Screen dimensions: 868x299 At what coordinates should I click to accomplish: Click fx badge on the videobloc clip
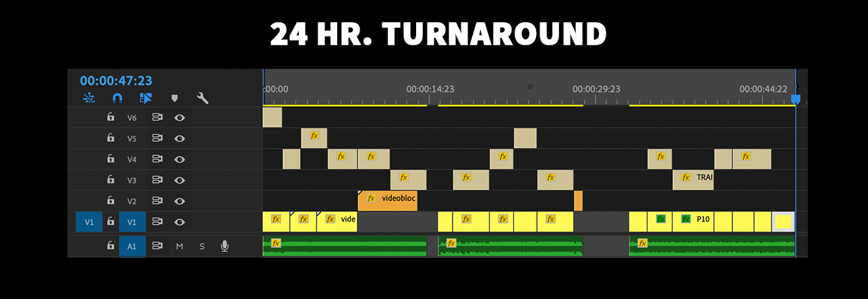(x=371, y=198)
